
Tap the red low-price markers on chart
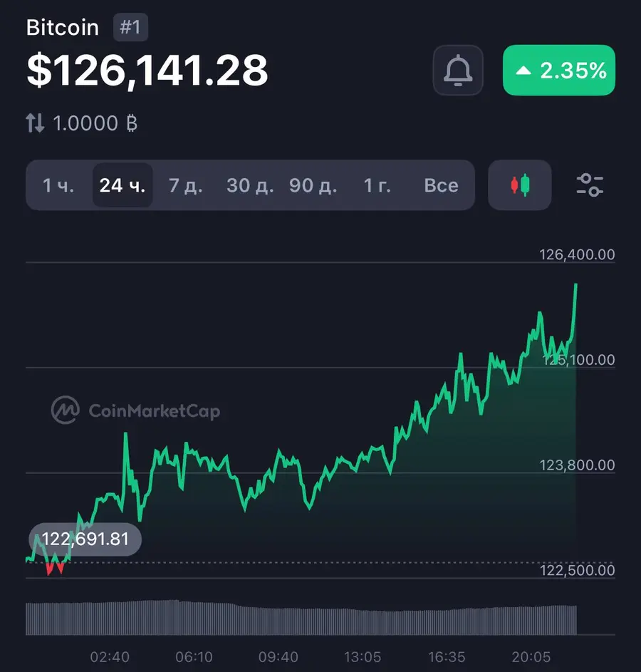[x=55, y=569]
